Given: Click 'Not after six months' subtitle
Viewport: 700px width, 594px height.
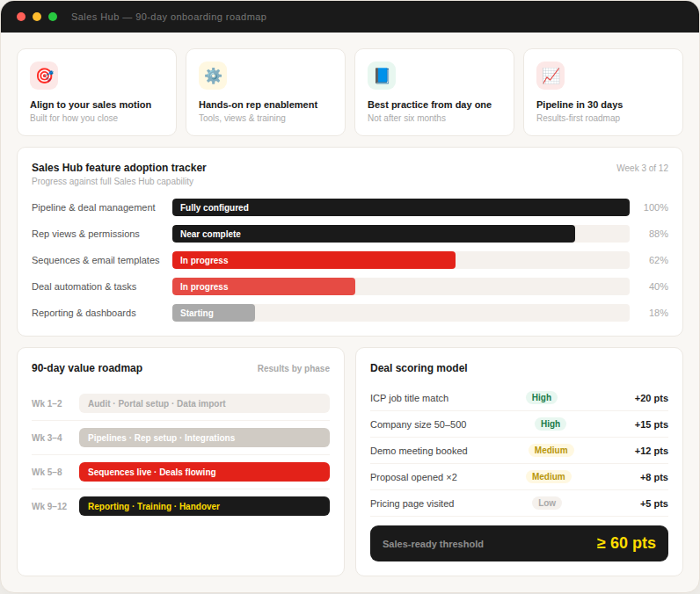Looking at the screenshot, I should [406, 118].
